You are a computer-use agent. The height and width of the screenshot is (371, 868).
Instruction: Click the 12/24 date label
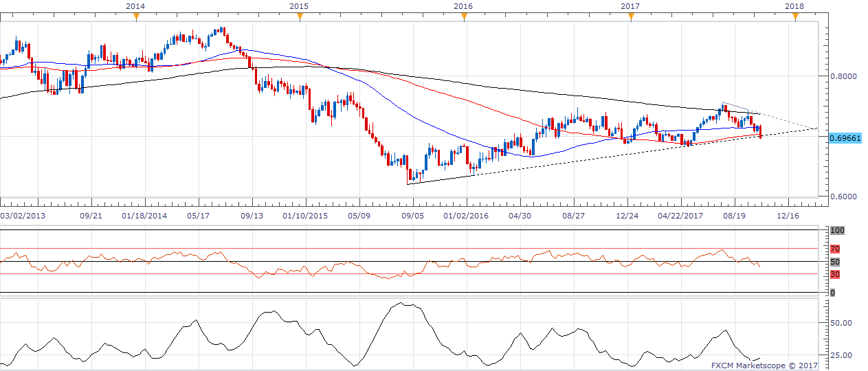click(x=627, y=216)
